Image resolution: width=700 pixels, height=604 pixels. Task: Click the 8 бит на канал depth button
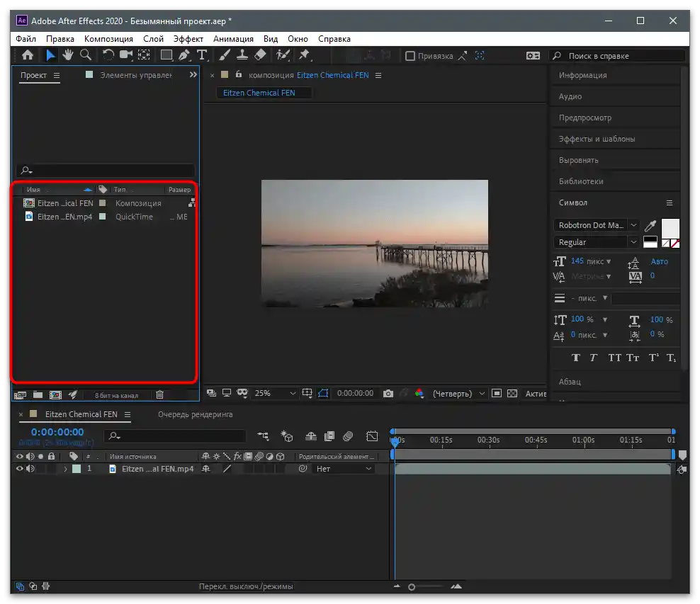[x=116, y=395]
